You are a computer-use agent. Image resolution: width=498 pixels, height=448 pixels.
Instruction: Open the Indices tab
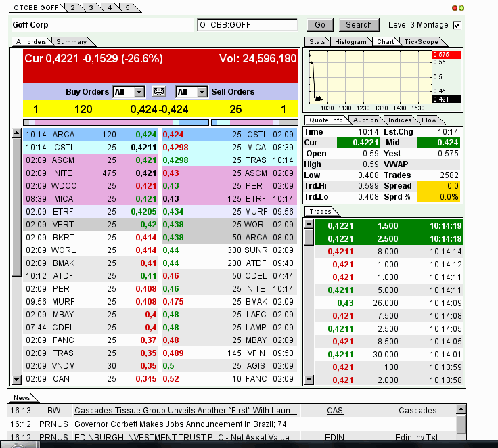pyautogui.click(x=400, y=120)
